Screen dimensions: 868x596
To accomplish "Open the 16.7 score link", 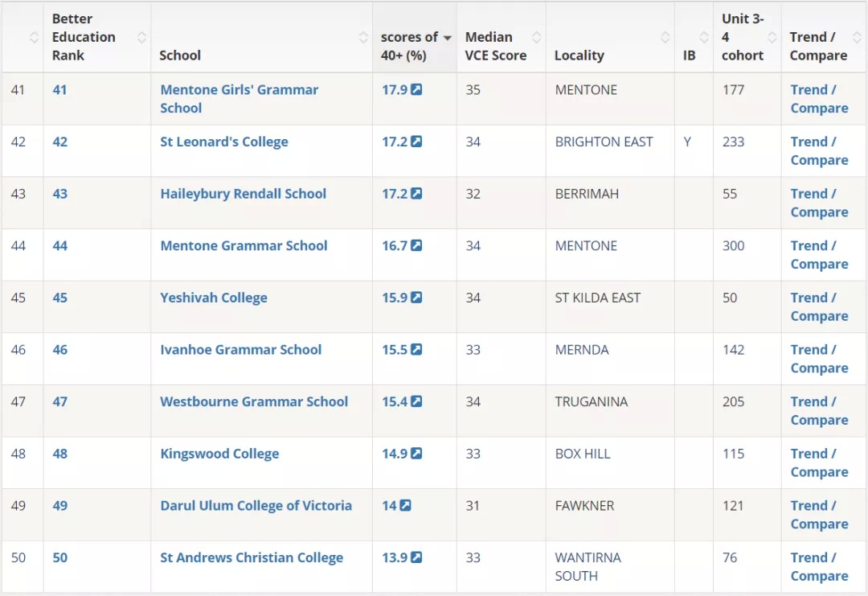I will click(x=395, y=246).
